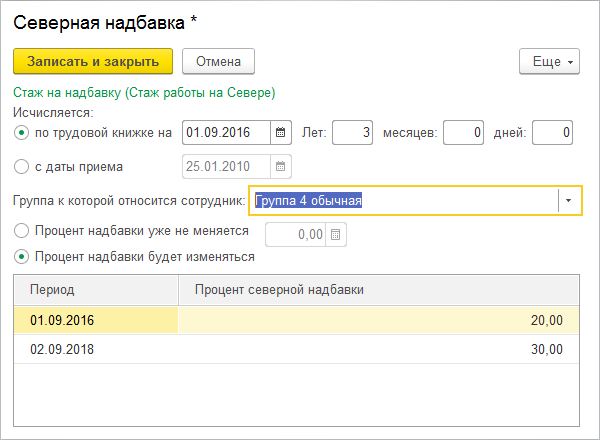
Task: Expand the employee group dropdown arrow
Action: [569, 201]
